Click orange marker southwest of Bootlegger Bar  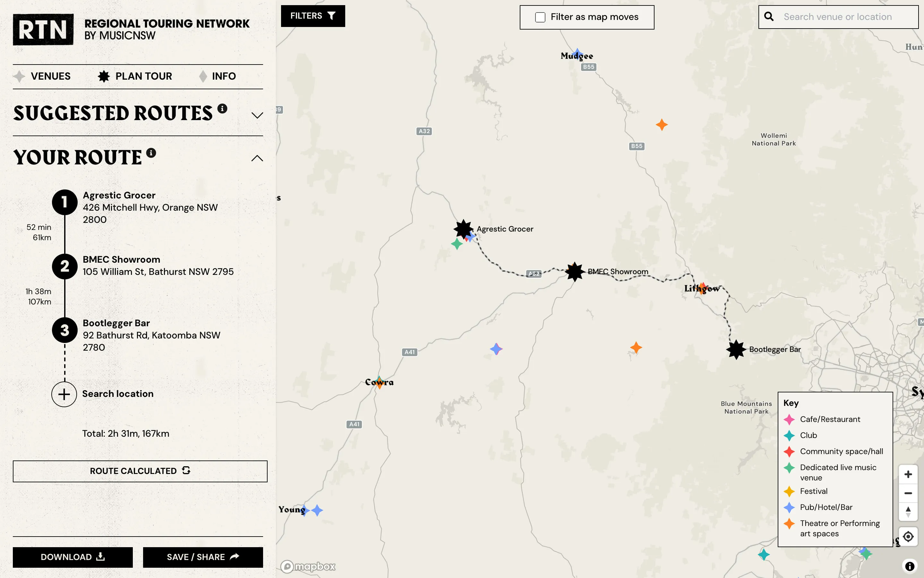pyautogui.click(x=636, y=347)
